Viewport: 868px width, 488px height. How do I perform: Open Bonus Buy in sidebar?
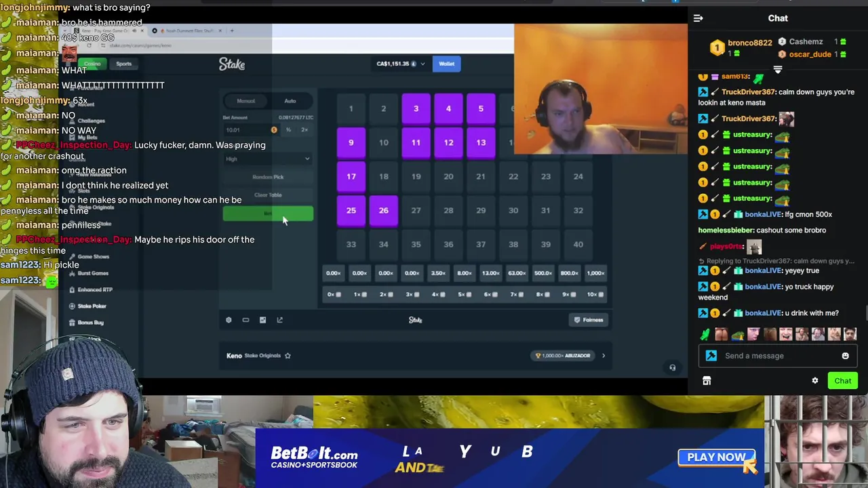[x=90, y=323]
